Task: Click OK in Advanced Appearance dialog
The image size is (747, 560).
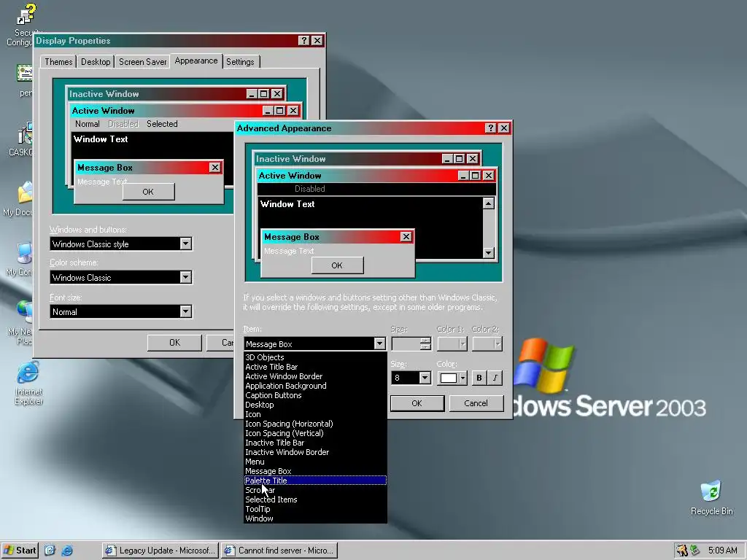Action: [417, 403]
